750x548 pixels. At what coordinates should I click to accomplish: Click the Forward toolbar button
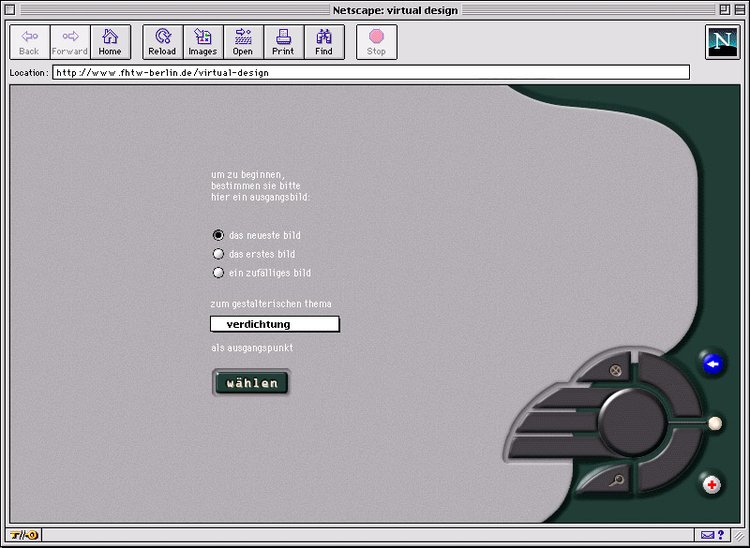coord(70,42)
